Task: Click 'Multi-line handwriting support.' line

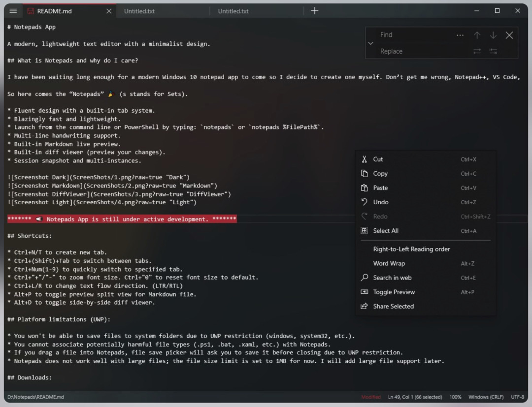Action: (64, 135)
